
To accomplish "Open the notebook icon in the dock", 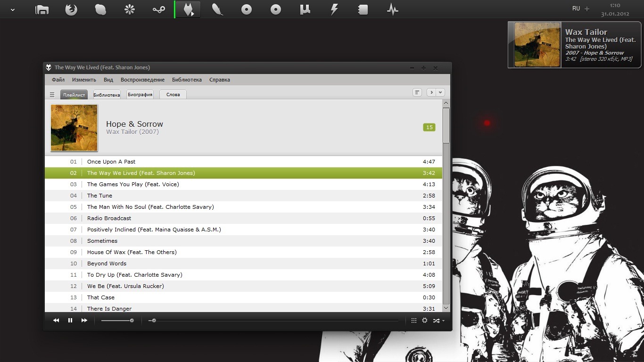I will [363, 9].
